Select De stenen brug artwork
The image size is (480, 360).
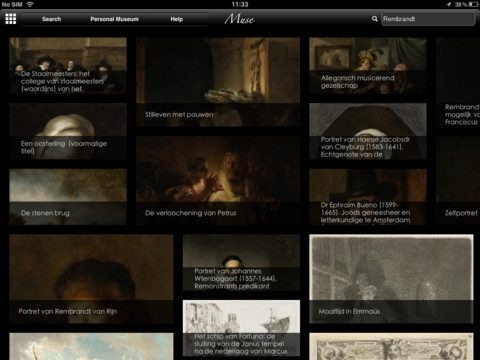pos(68,197)
